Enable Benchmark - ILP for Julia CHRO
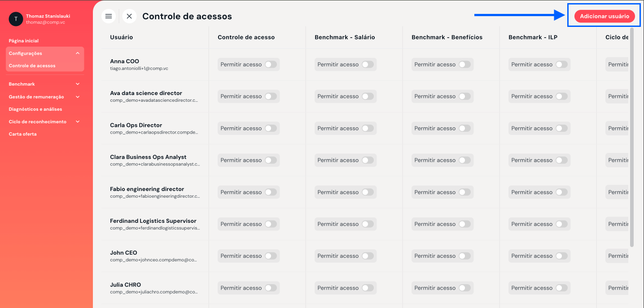 point(561,288)
